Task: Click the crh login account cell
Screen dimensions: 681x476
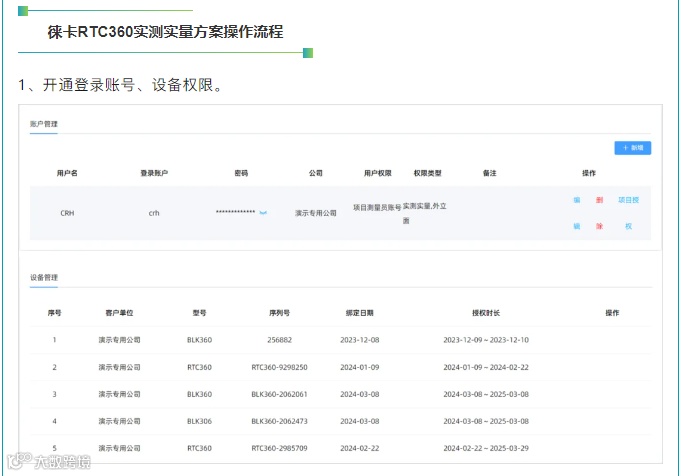Action: click(x=154, y=213)
